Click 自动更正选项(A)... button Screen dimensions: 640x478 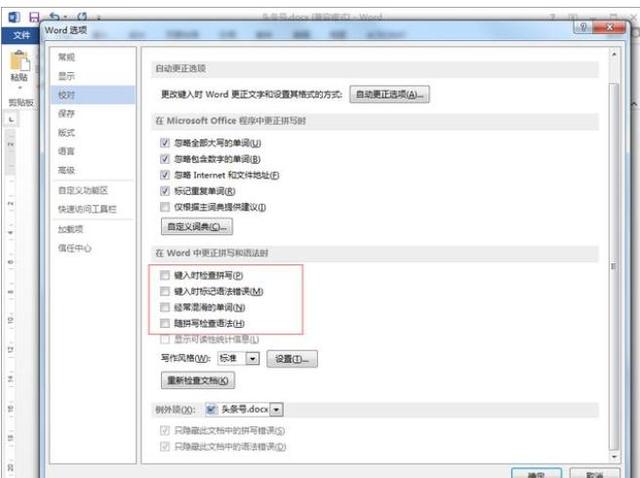(x=389, y=94)
